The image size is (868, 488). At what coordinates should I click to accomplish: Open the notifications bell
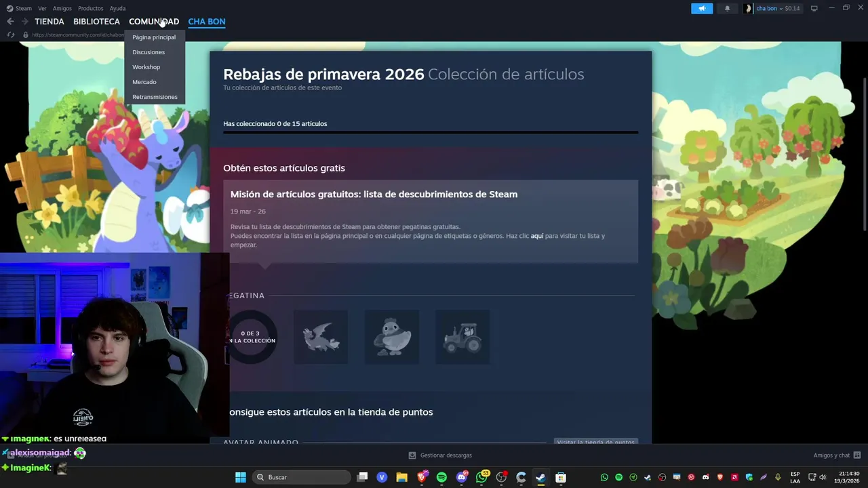coord(728,8)
